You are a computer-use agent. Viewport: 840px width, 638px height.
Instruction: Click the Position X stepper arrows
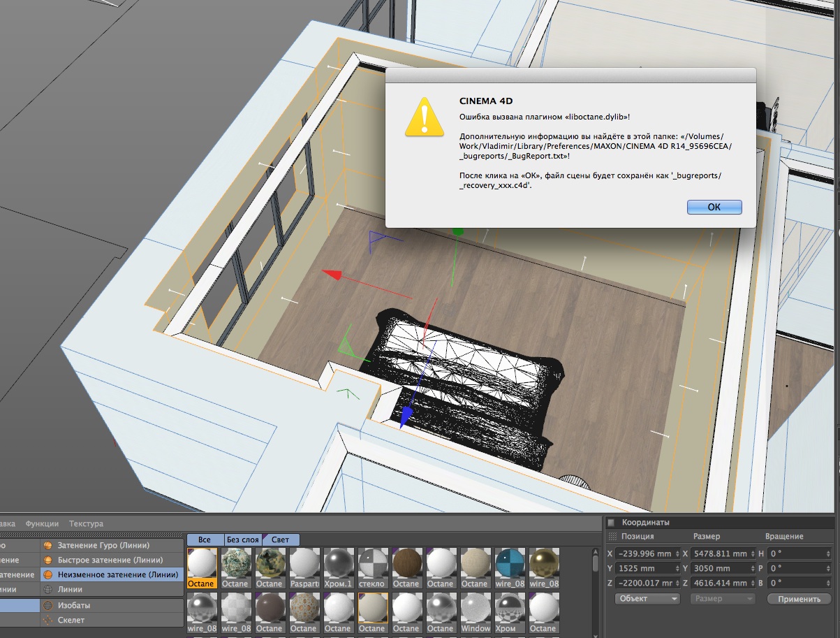pyautogui.click(x=676, y=553)
